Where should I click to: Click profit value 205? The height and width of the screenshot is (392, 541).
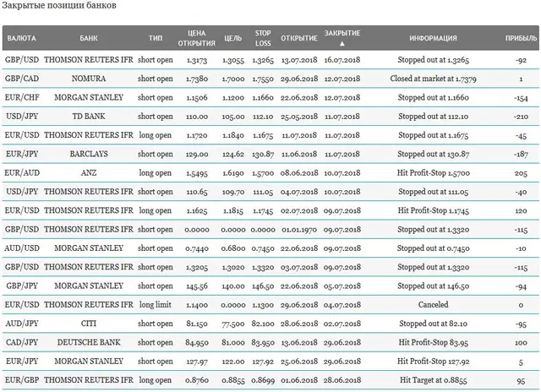(x=521, y=173)
